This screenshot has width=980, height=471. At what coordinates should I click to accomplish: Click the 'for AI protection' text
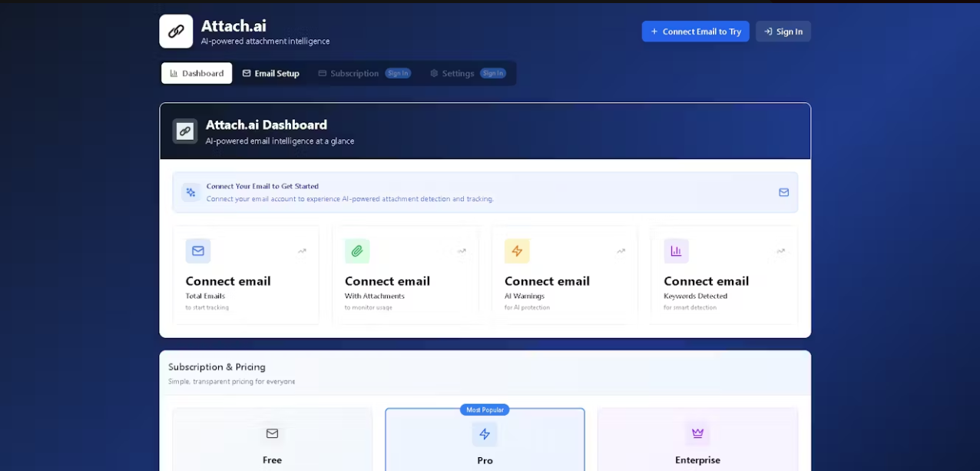pos(527,307)
